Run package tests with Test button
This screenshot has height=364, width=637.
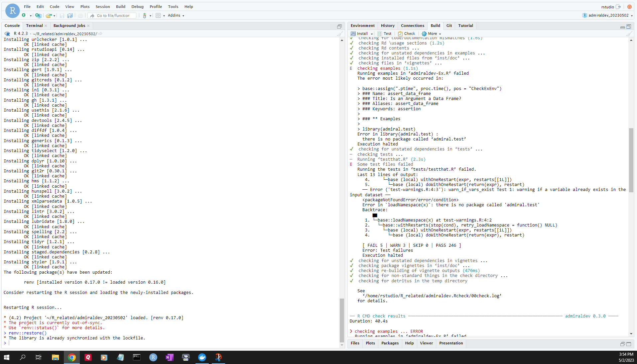tap(384, 34)
